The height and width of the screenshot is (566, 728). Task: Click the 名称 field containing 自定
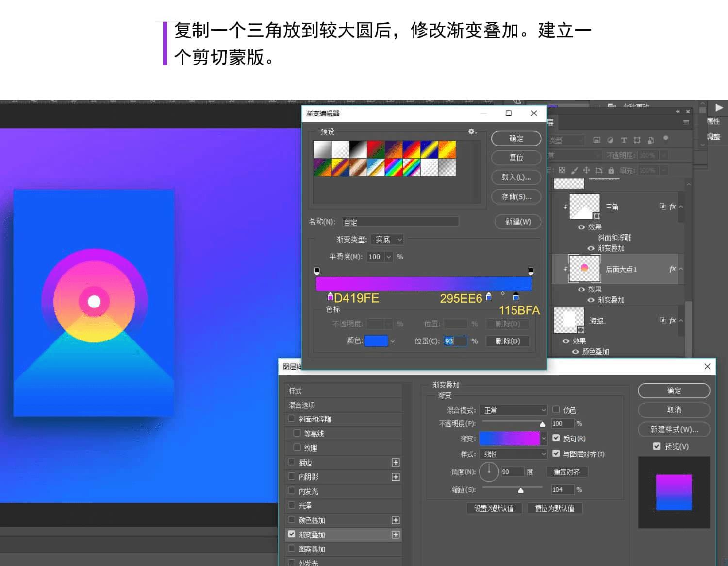pyautogui.click(x=400, y=222)
